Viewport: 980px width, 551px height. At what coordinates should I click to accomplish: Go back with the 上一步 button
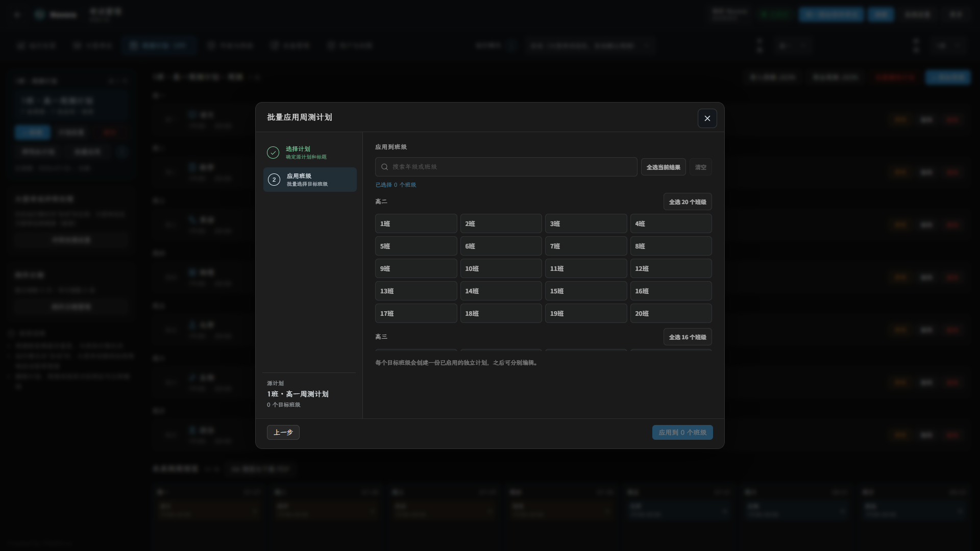pos(283,432)
